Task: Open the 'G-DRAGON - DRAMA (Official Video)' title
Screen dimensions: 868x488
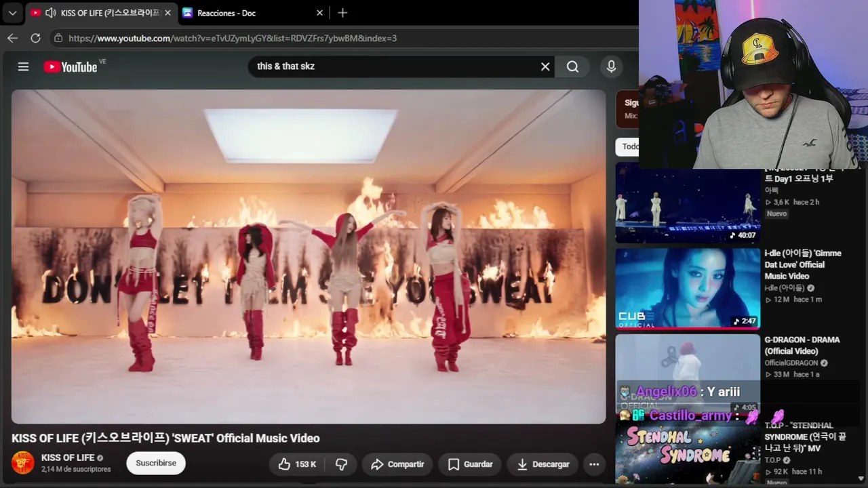Action: (x=802, y=345)
